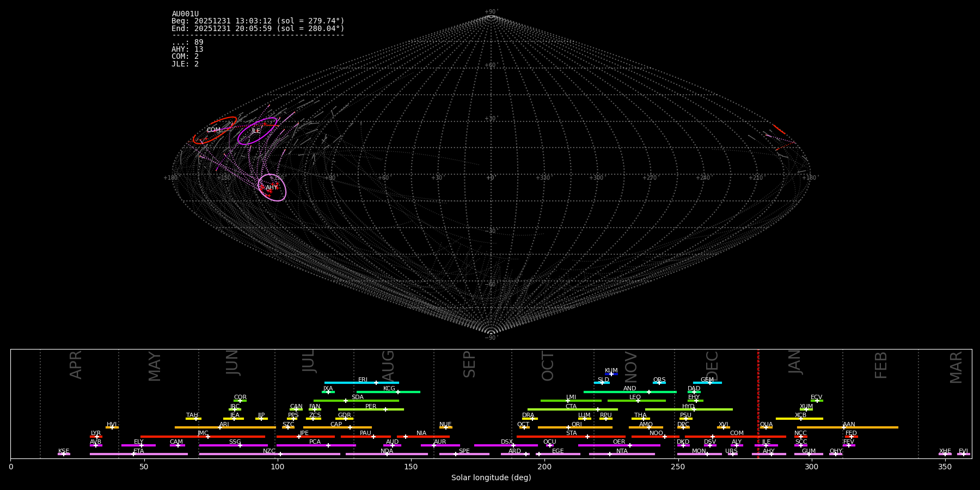Click the 200 tick on longitude axis
The image size is (980, 490).
pyautogui.click(x=544, y=467)
